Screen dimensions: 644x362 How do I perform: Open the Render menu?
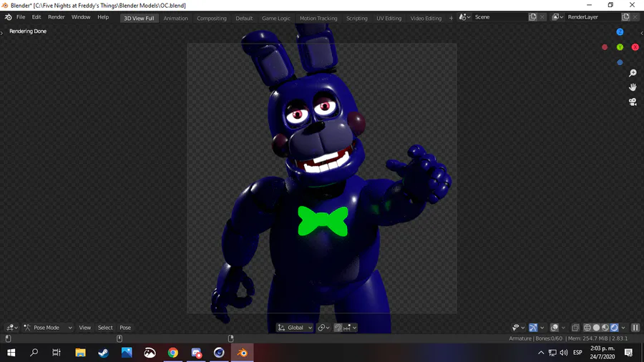tap(57, 17)
